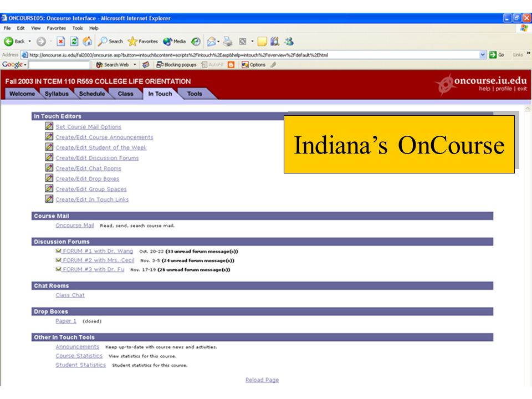Image resolution: width=532 pixels, height=399 pixels.
Task: Open the Search toolbar button
Action: [111, 42]
